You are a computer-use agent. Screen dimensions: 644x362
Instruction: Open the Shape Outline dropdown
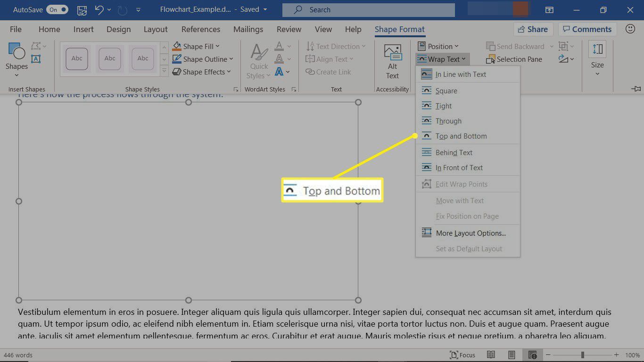(x=203, y=59)
